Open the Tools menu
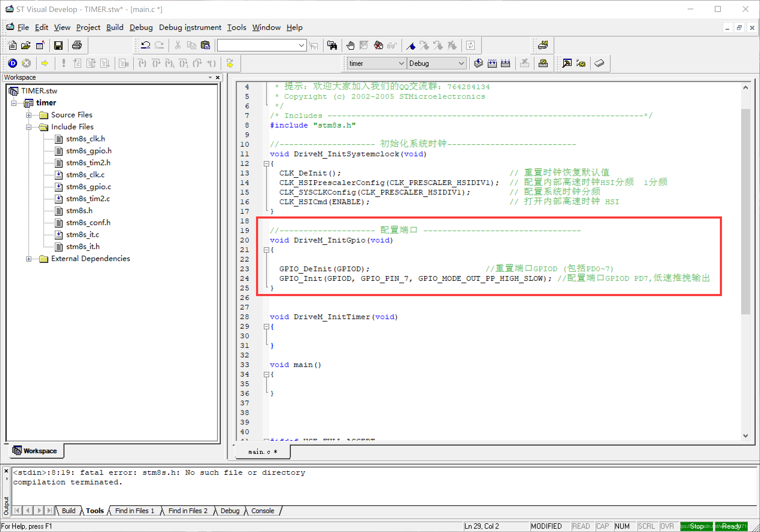This screenshot has height=532, width=760. pos(237,28)
